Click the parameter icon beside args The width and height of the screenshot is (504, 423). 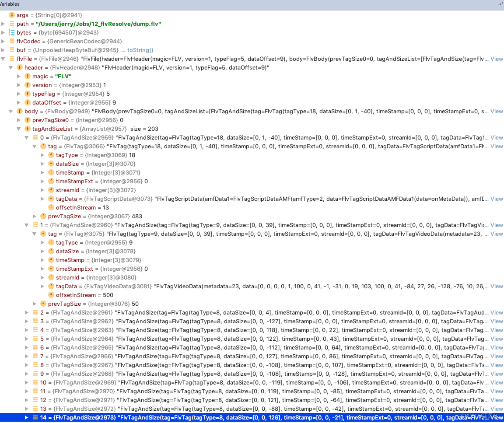point(11,15)
